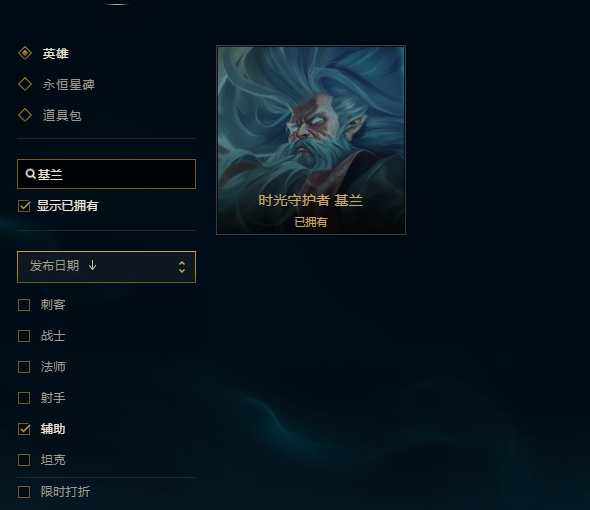Select the 永恒星碑 diamond icon
The width and height of the screenshot is (590, 510).
click(x=25, y=84)
